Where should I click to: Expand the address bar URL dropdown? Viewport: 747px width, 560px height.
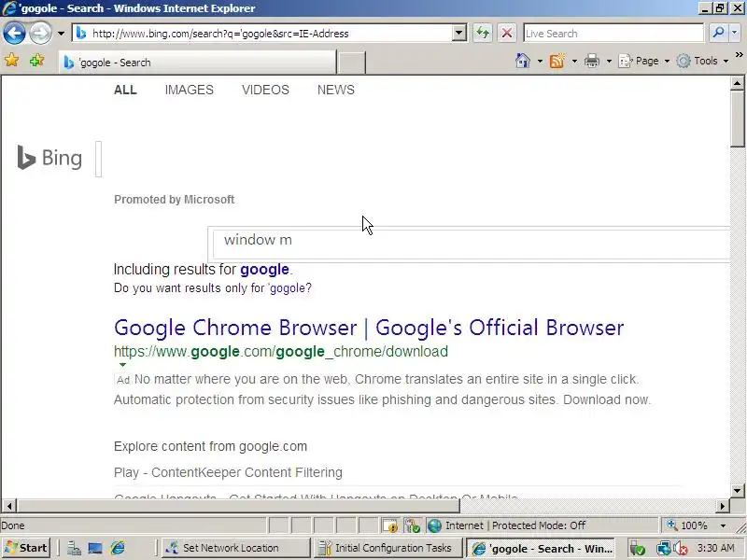pos(458,33)
